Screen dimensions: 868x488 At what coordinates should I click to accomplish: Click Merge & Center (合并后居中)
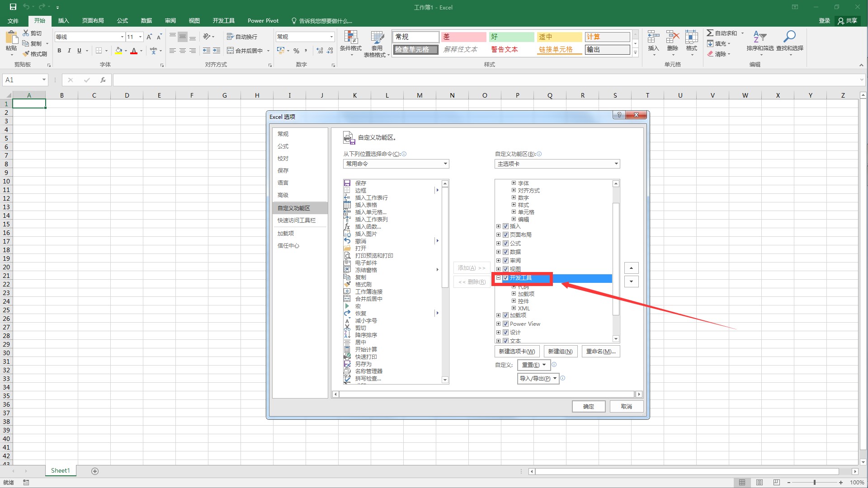tap(245, 51)
